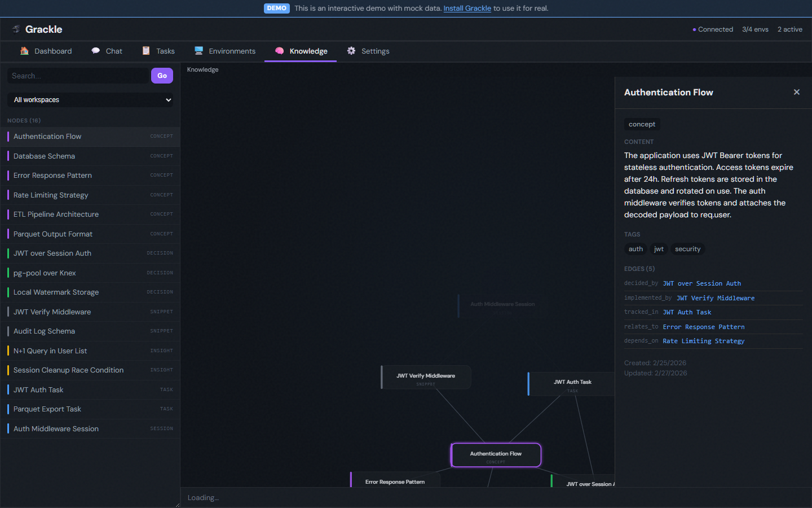Image resolution: width=812 pixels, height=508 pixels.
Task: Toggle the auth tag filter
Action: pos(635,249)
